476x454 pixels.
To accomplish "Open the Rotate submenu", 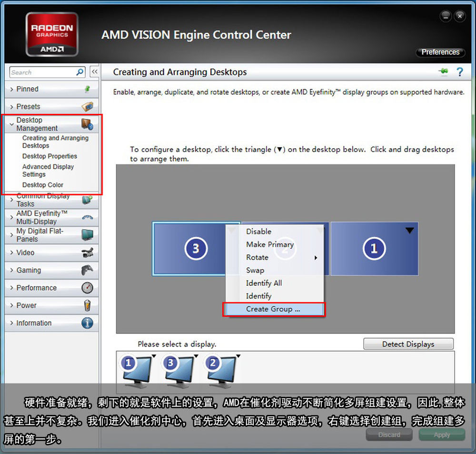I will point(275,257).
